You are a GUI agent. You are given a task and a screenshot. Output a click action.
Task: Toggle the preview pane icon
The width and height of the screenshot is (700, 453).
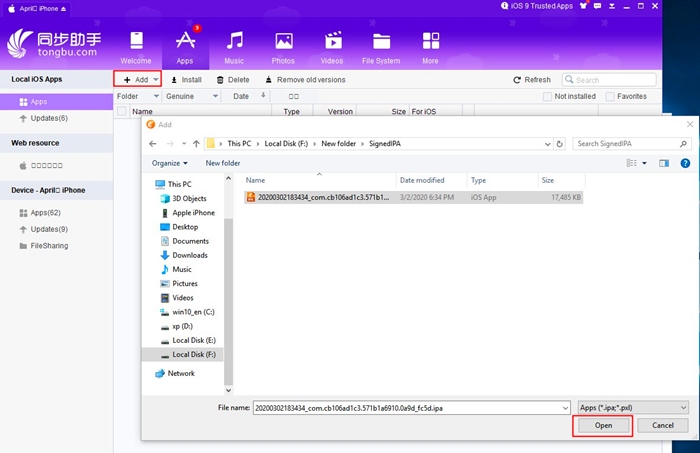click(x=664, y=163)
